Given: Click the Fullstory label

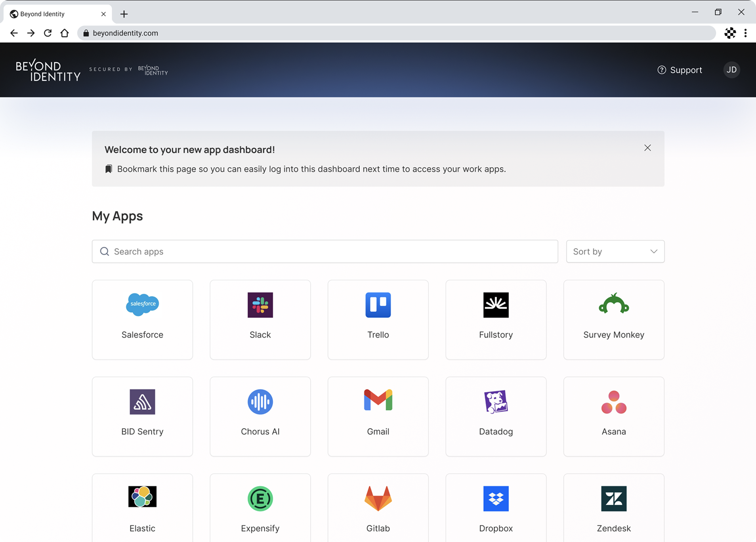Looking at the screenshot, I should 496,335.
